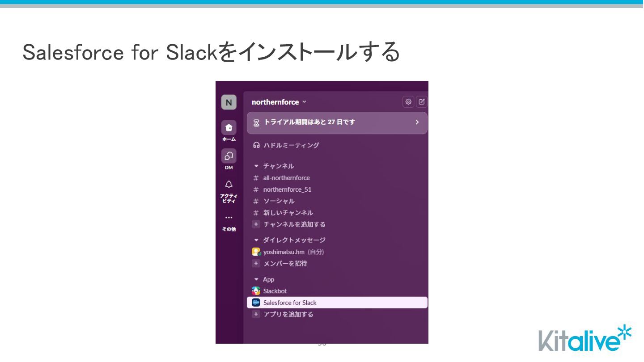Click the compose new message icon
The height and width of the screenshot is (362, 644).
coord(422,102)
